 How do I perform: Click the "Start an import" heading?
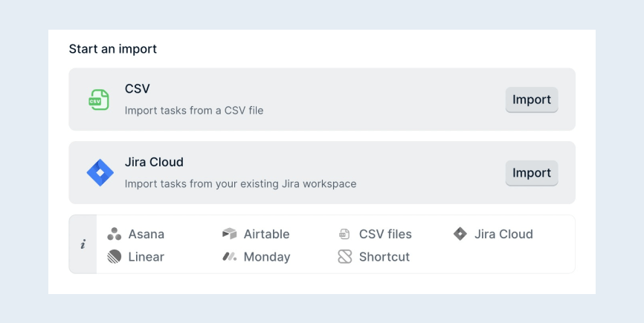(113, 49)
